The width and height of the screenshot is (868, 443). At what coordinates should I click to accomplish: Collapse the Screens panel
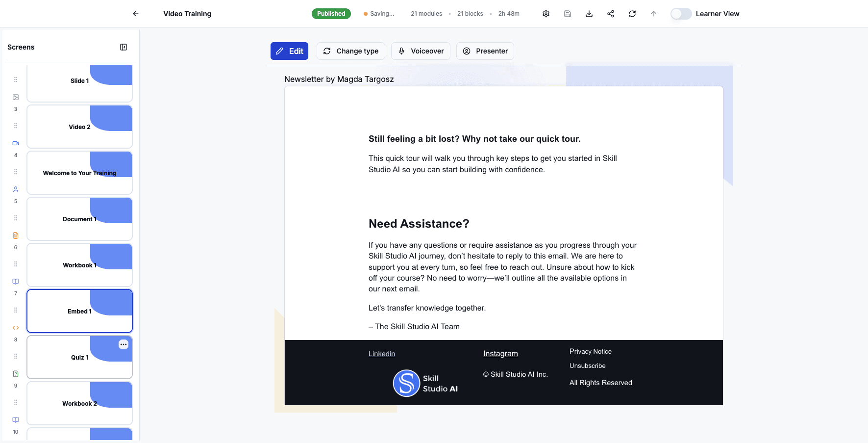(x=124, y=47)
